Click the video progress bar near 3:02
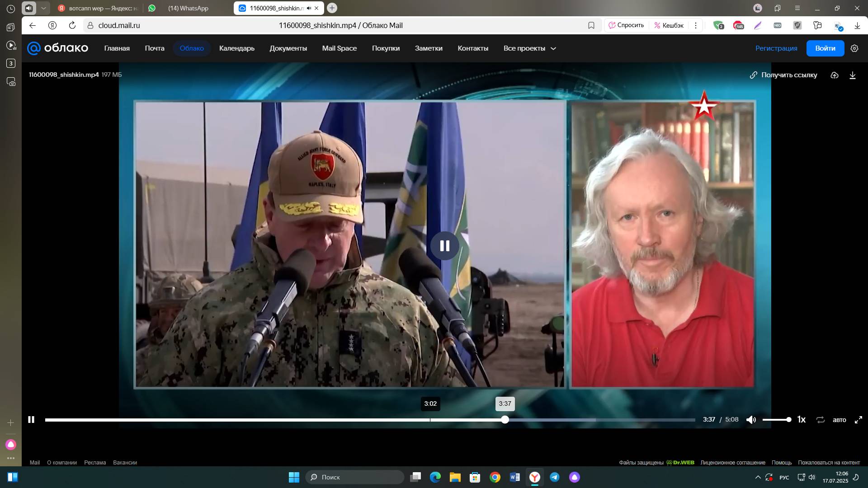 430,420
